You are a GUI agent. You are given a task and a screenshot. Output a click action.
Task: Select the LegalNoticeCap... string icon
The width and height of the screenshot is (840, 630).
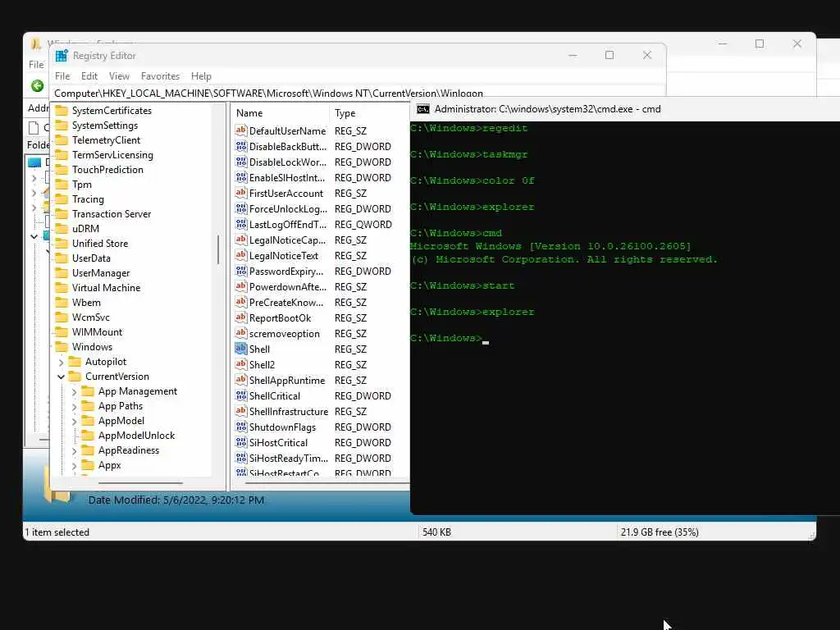pyautogui.click(x=241, y=240)
